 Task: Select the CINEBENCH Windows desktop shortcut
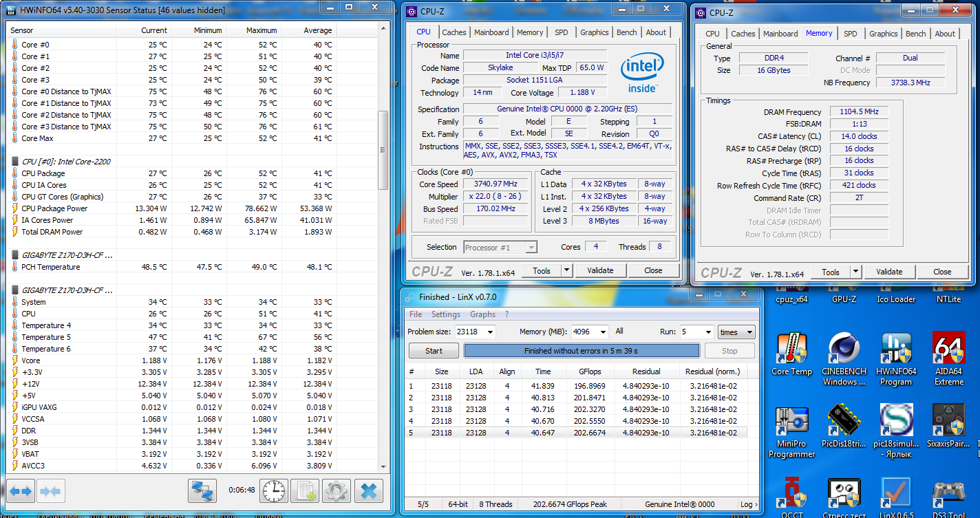(844, 359)
